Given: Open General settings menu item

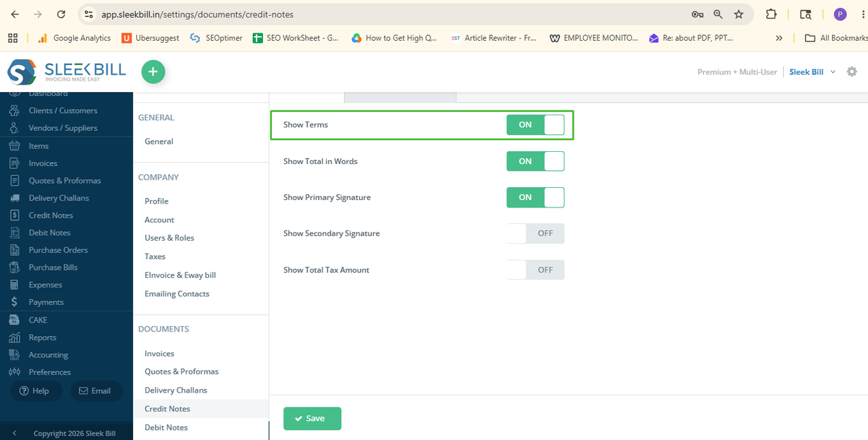Looking at the screenshot, I should [x=159, y=142].
